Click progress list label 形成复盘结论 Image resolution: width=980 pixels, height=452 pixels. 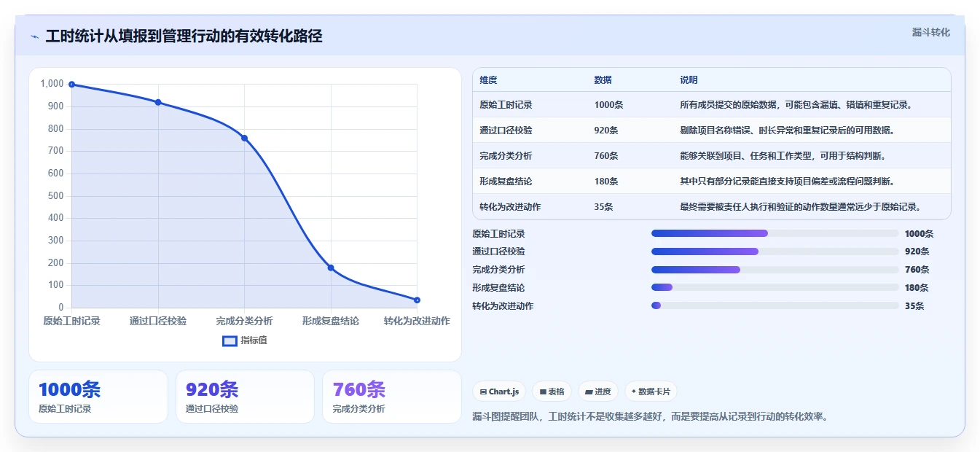coord(498,288)
